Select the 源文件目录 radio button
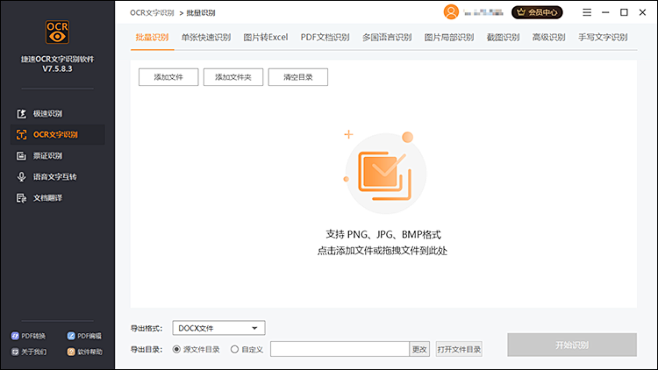This screenshot has height=370, width=658. click(x=177, y=349)
